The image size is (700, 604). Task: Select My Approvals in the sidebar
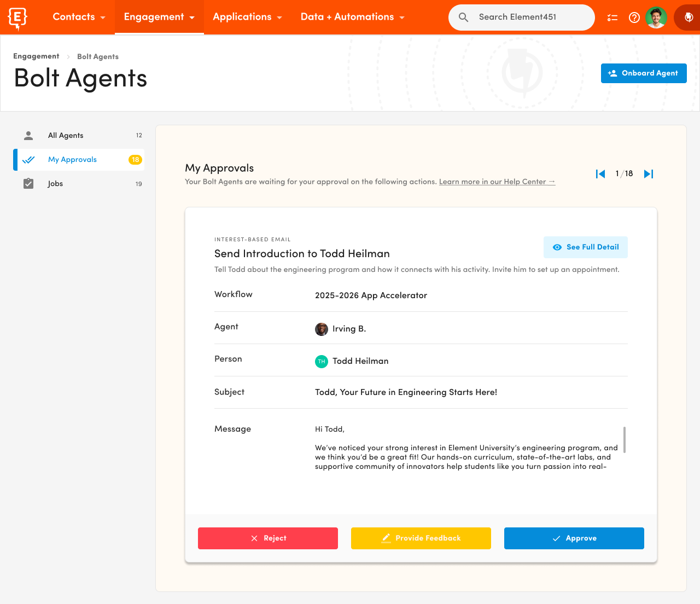(72, 159)
